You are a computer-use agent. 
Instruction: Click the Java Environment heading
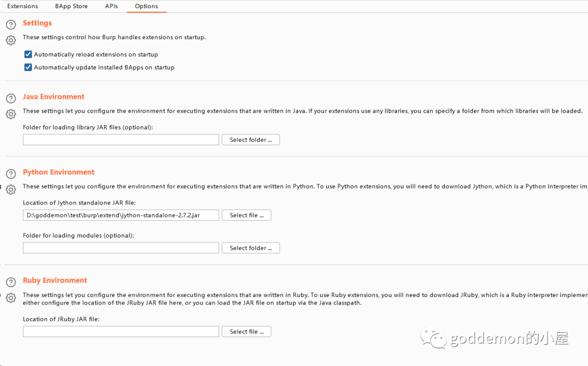pos(53,97)
